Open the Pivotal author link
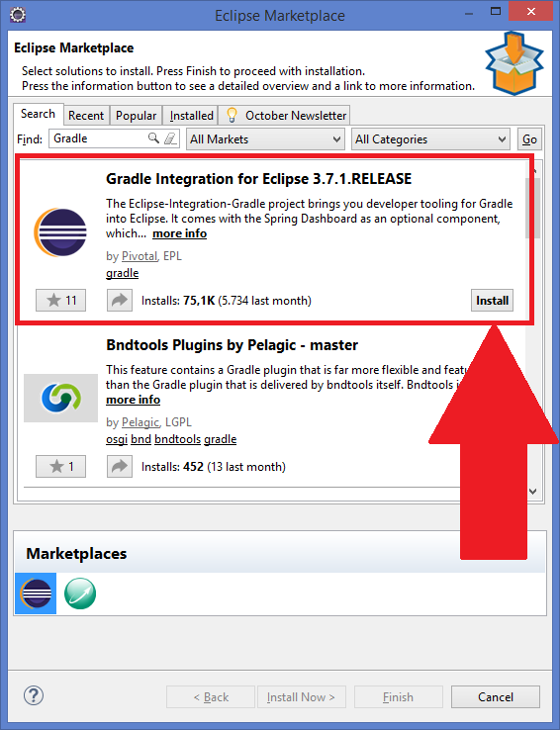Image resolution: width=560 pixels, height=730 pixels. pyautogui.click(x=140, y=256)
